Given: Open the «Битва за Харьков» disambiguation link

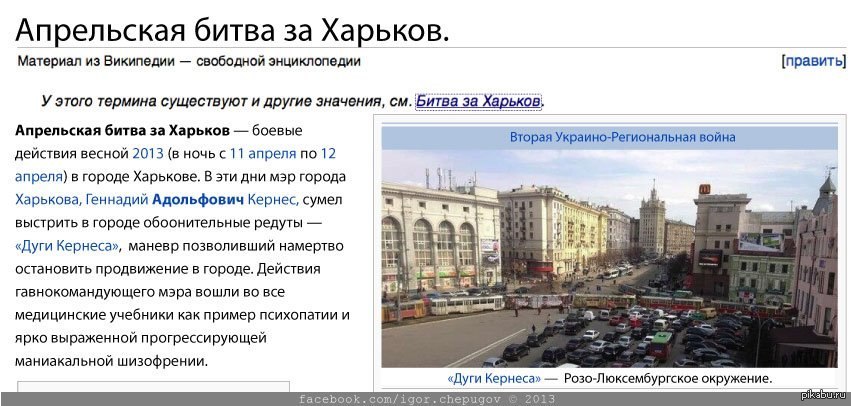Looking at the screenshot, I should pos(478,101).
